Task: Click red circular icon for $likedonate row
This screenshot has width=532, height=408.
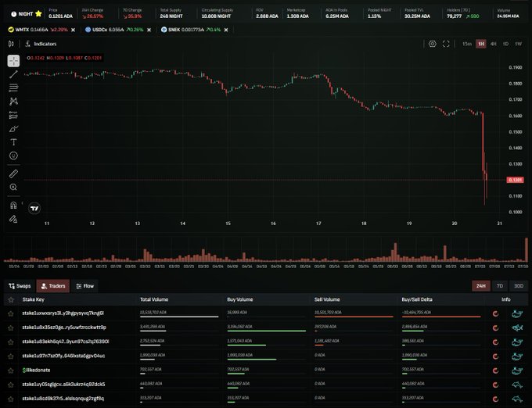Action: (x=495, y=370)
